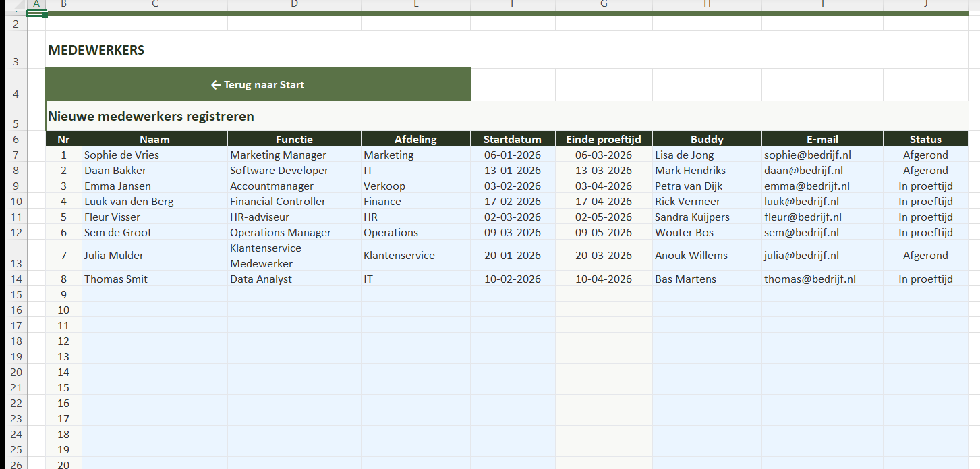
Task: Click the Status column header cell
Action: 925,140
